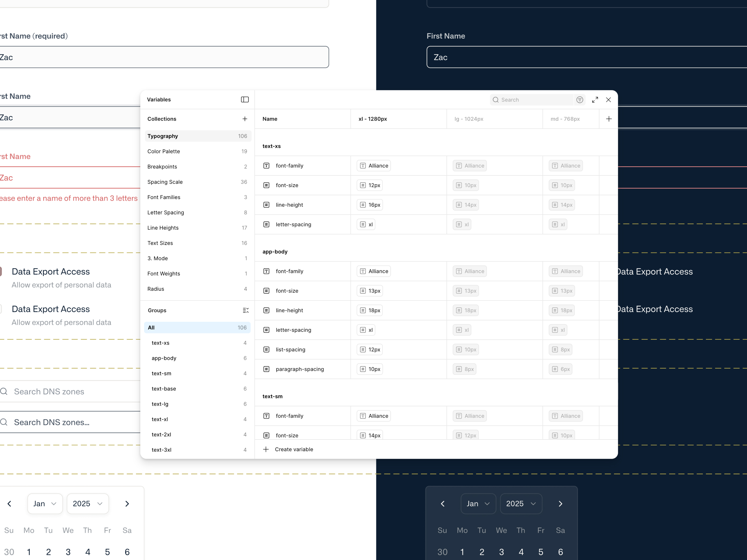Open the Jan month dropdown in dark calendar
This screenshot has height=560, width=747.
coord(478,504)
